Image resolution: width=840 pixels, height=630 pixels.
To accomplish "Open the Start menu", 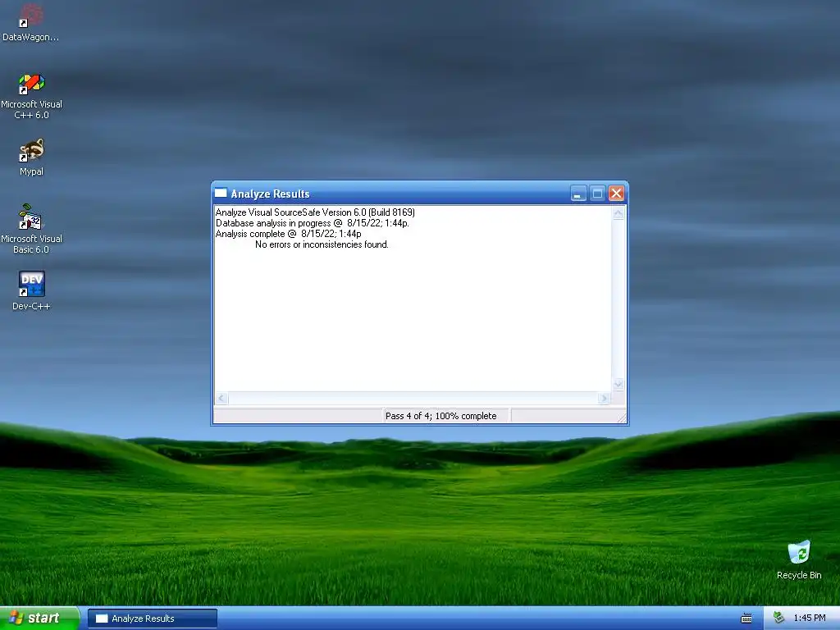I will coord(39,618).
